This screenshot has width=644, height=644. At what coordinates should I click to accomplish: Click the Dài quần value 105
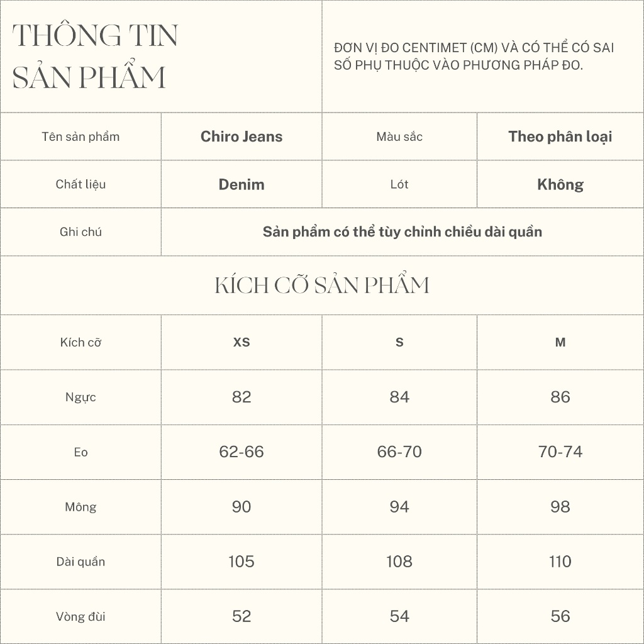click(241, 561)
